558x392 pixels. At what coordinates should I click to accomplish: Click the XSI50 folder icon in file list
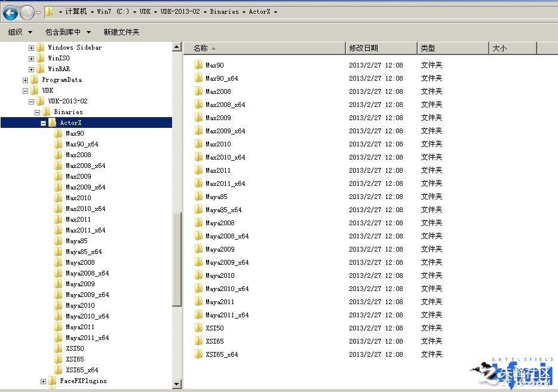pos(198,328)
